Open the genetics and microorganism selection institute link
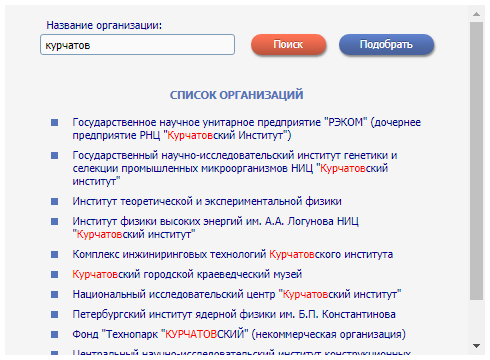 coord(235,168)
